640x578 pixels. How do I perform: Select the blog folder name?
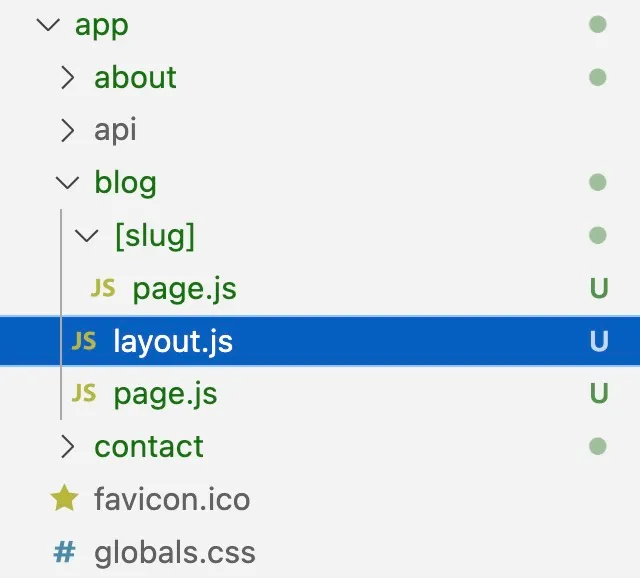pyautogui.click(x=126, y=184)
